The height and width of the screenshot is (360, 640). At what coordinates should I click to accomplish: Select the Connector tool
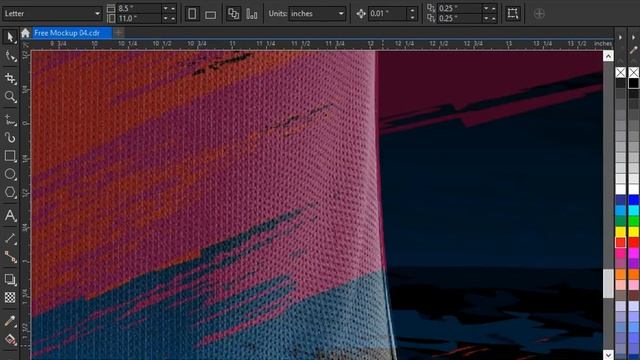(x=10, y=257)
